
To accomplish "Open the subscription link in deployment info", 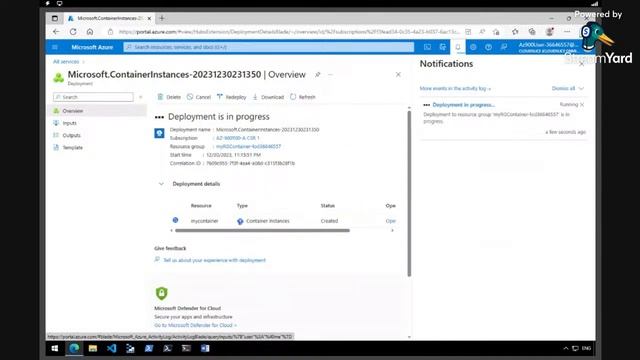I will pyautogui.click(x=238, y=138).
